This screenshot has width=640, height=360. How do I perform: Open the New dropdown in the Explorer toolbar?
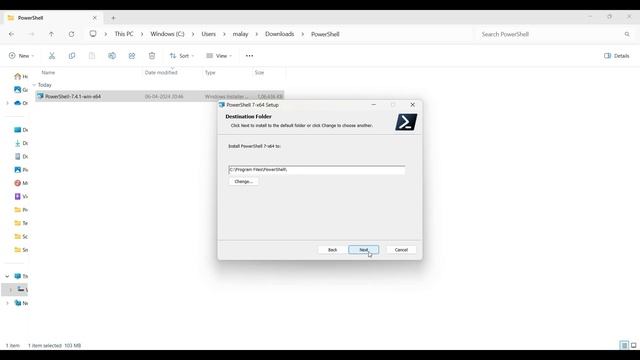pyautogui.click(x=21, y=56)
